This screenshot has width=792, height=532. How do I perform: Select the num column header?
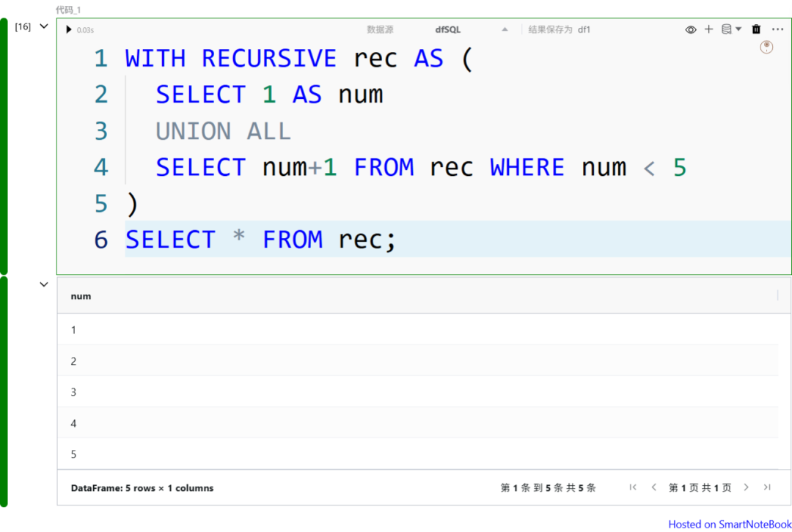click(81, 296)
